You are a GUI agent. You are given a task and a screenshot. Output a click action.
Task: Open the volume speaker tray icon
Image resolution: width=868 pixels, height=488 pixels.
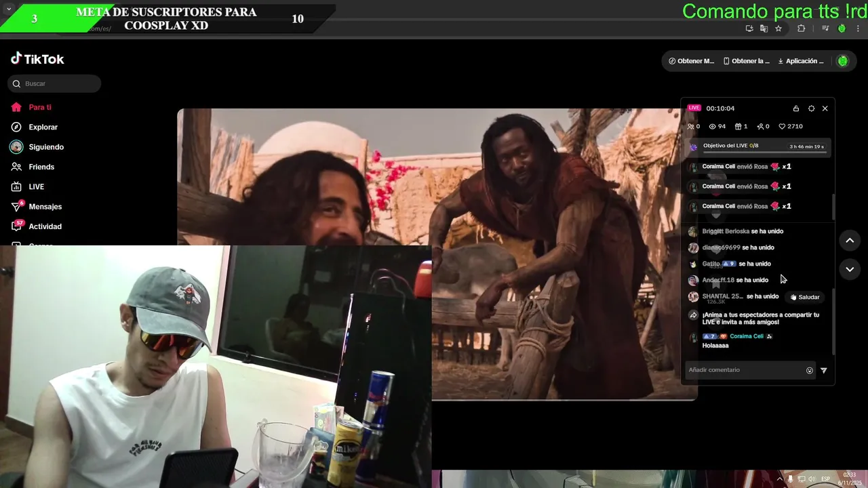click(x=812, y=479)
